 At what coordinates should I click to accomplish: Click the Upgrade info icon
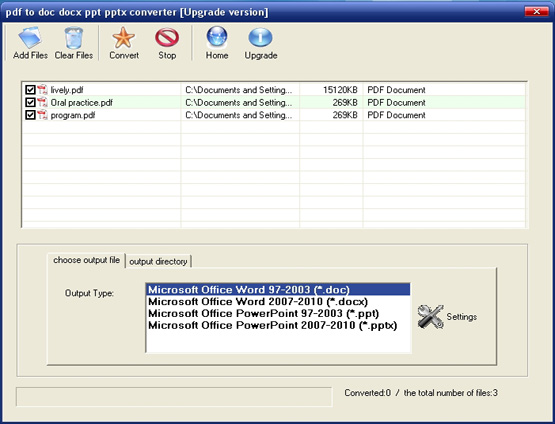click(x=260, y=38)
